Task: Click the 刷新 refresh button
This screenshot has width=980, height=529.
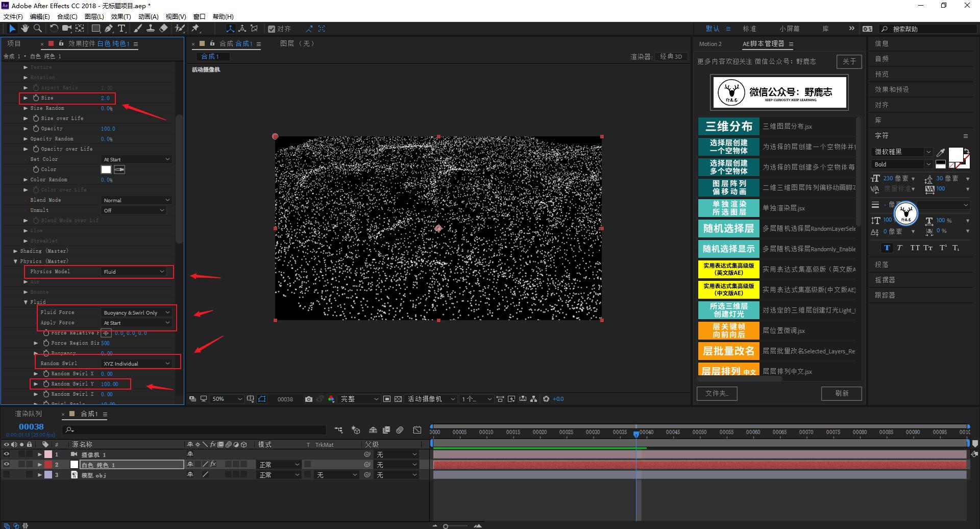Action: point(841,393)
